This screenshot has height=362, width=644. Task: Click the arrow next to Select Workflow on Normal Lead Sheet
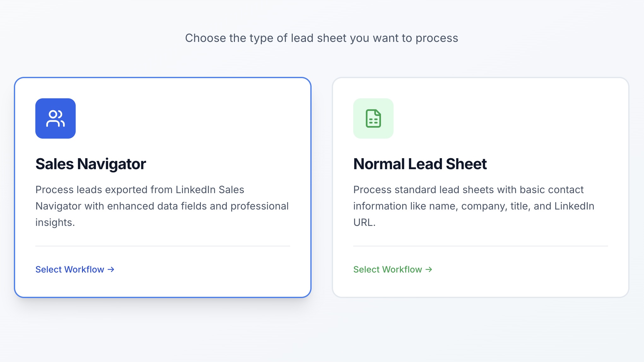click(429, 269)
